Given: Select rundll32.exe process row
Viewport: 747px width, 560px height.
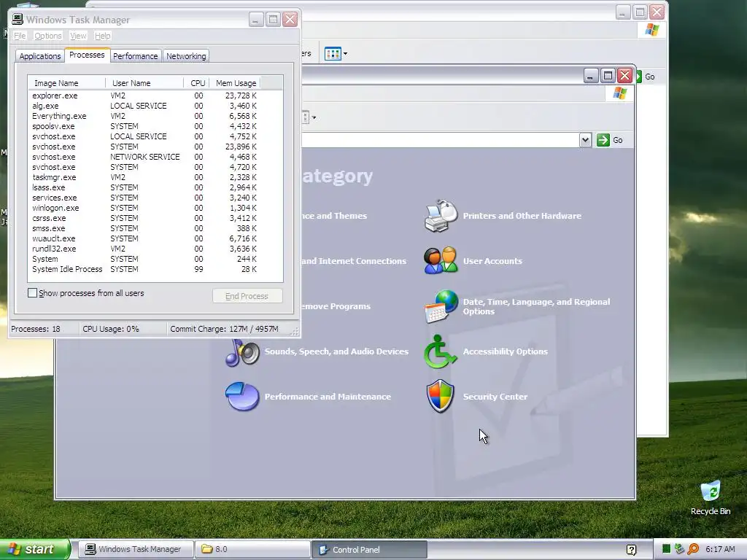Looking at the screenshot, I should click(144, 249).
